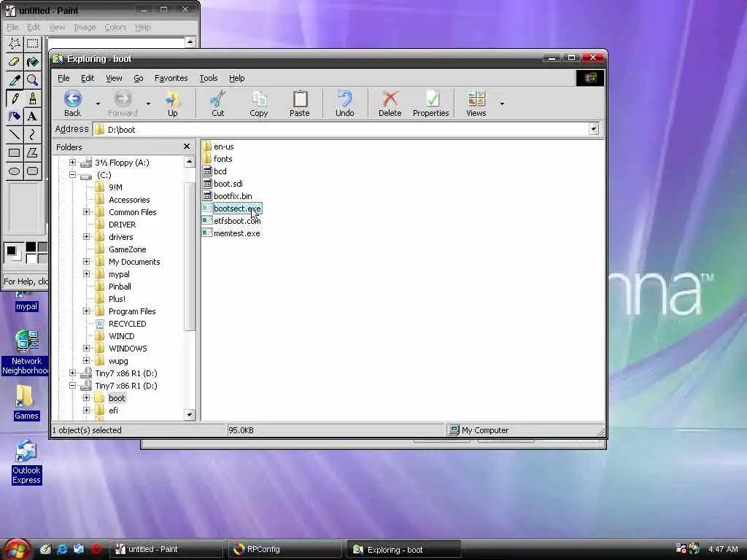Image resolution: width=747 pixels, height=560 pixels.
Task: Select the Rounded Rectangle tool in Paint
Action: tap(32, 171)
